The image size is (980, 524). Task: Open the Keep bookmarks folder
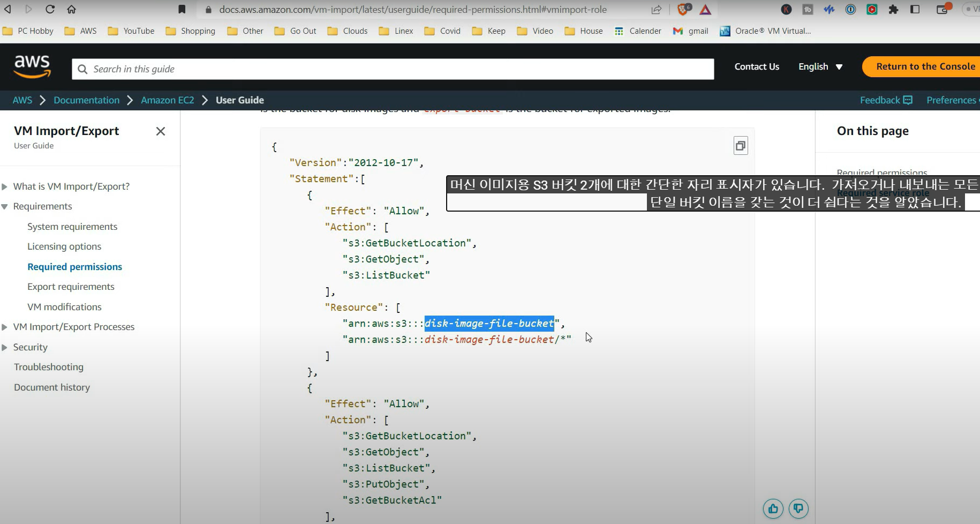[x=489, y=31]
